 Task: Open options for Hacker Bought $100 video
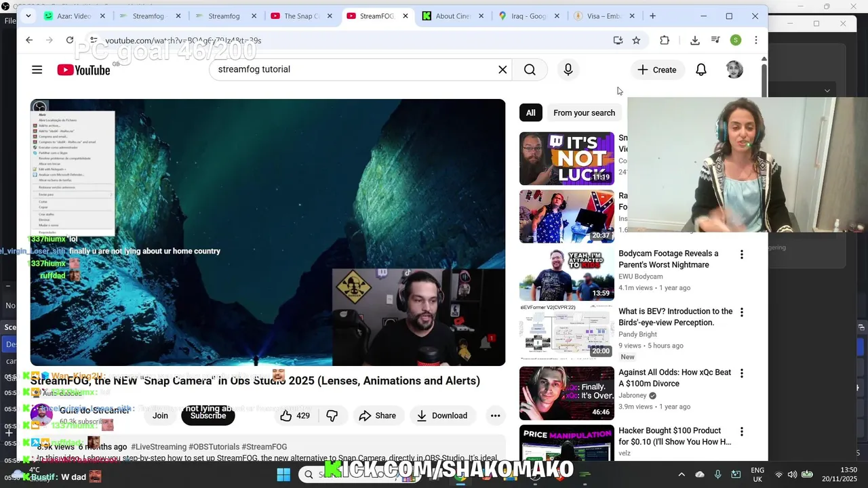pyautogui.click(x=741, y=432)
